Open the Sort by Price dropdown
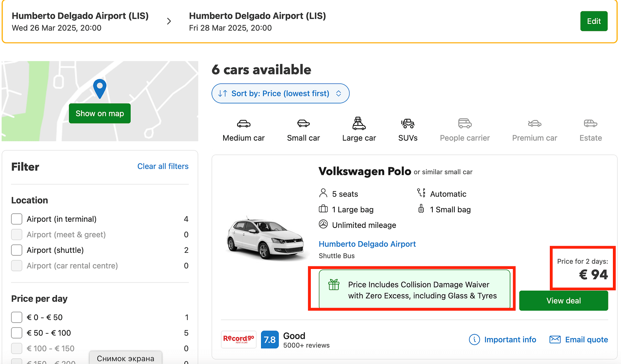 (x=280, y=93)
